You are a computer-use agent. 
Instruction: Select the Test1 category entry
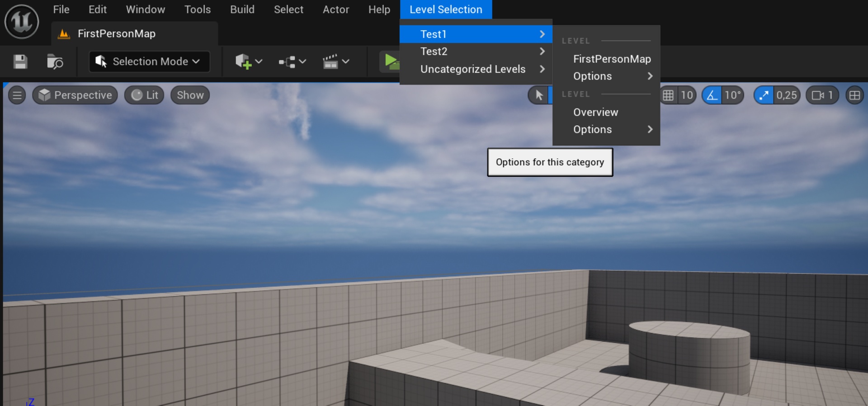(x=476, y=34)
